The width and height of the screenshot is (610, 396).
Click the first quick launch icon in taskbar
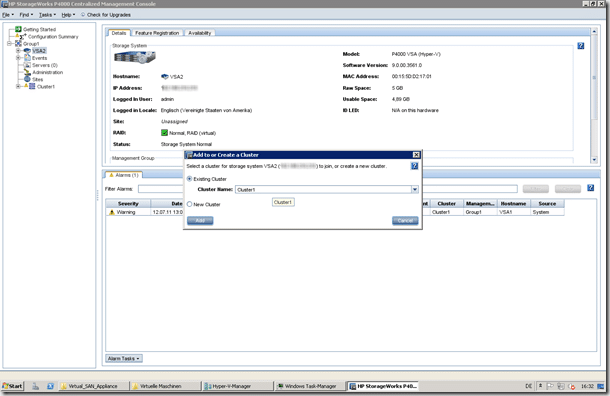coord(35,386)
